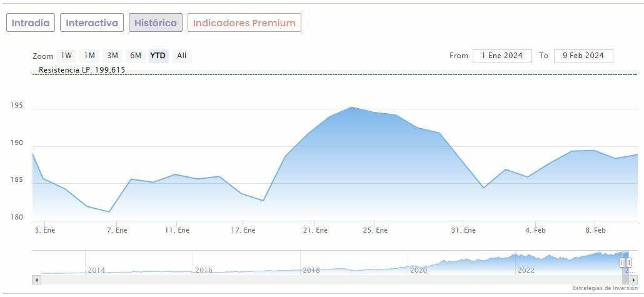Grab the left navigator range handle
Image resolution: width=644 pixels, height=297 pixels.
click(x=623, y=263)
